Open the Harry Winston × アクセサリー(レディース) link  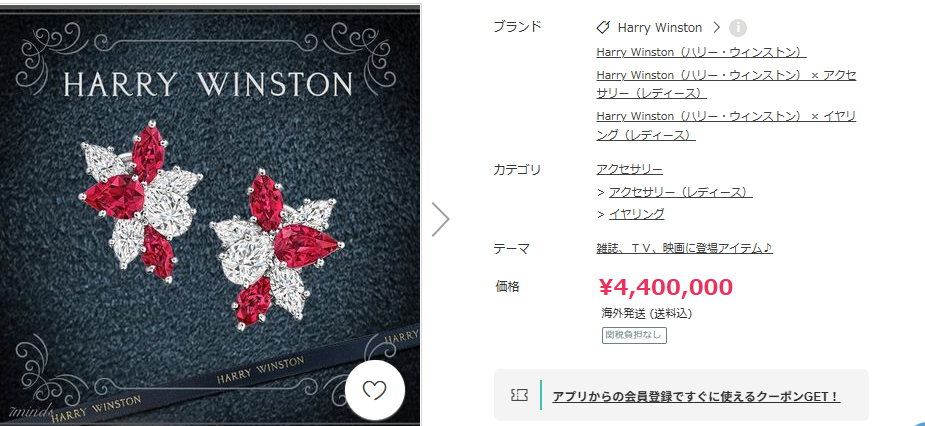point(726,84)
